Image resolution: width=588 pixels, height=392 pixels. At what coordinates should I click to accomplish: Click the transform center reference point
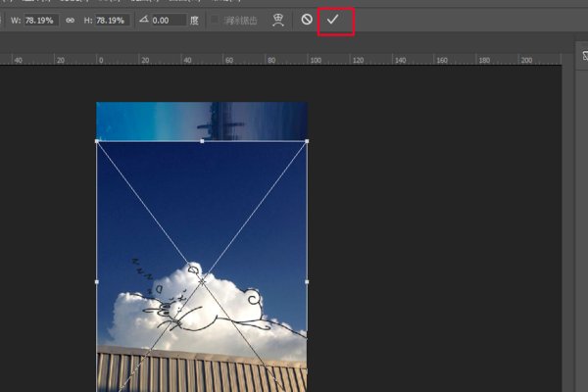click(x=202, y=281)
